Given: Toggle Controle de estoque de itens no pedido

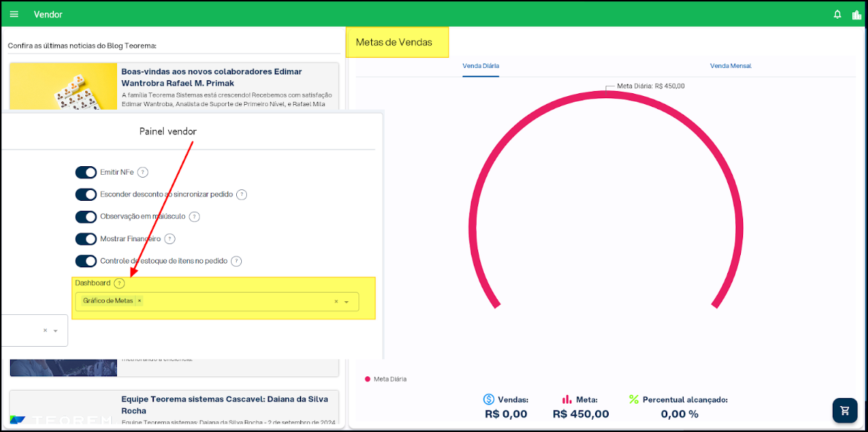Looking at the screenshot, I should pos(86,261).
